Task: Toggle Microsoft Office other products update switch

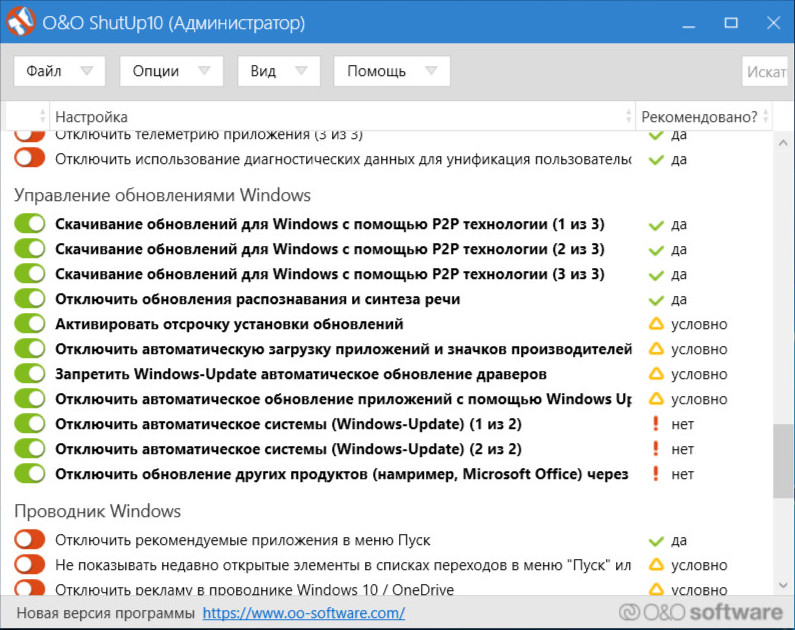Action: pos(30,473)
